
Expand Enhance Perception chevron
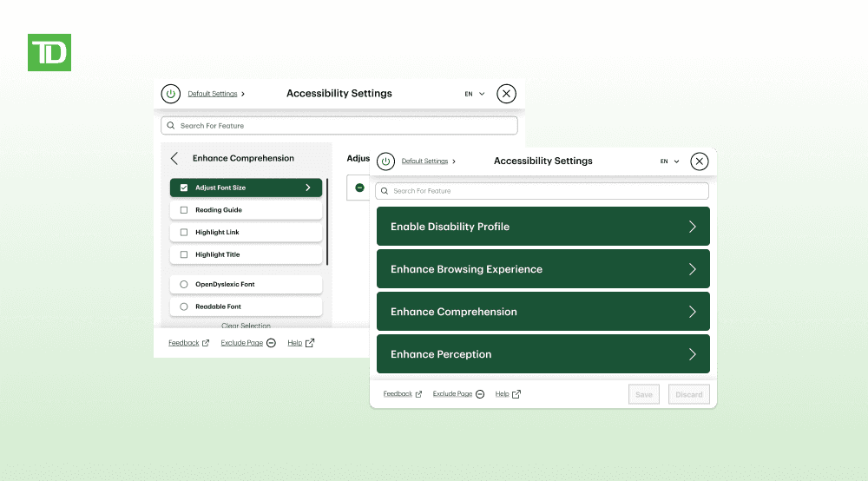click(693, 355)
